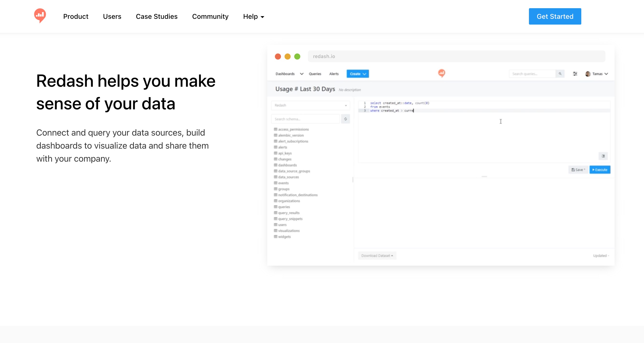The width and height of the screenshot is (644, 343).
Task: Click the Tamas user avatar
Action: pos(588,74)
